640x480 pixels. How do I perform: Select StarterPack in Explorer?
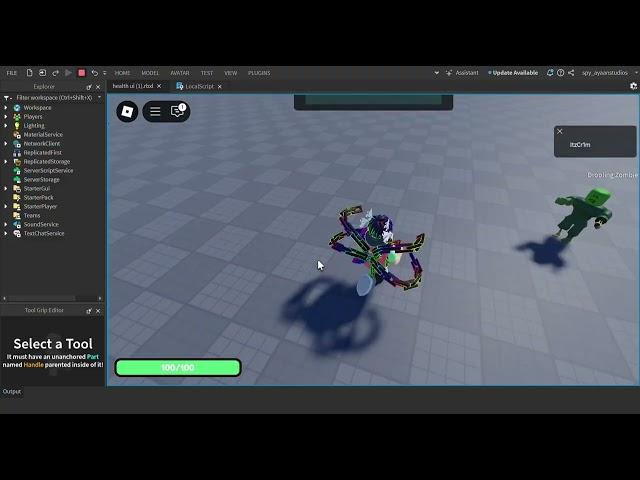(38, 198)
